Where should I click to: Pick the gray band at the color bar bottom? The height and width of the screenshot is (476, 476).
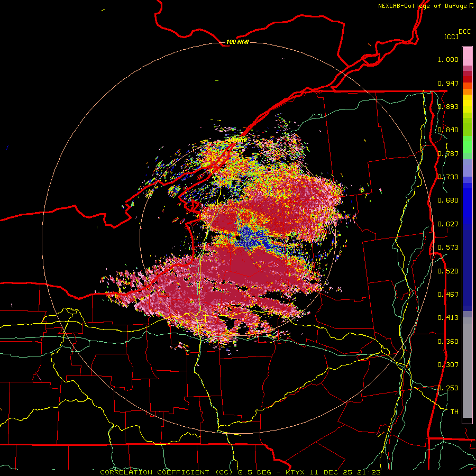click(x=467, y=368)
